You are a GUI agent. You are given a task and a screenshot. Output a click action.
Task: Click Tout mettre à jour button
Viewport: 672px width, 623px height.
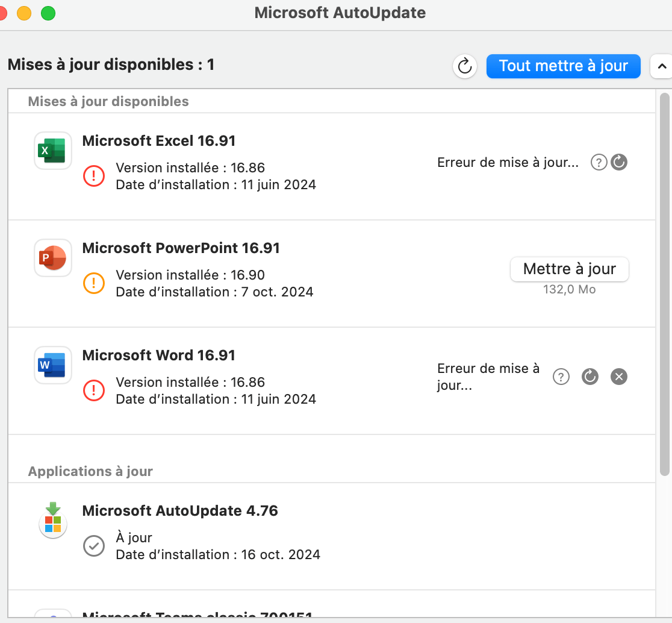tap(563, 66)
